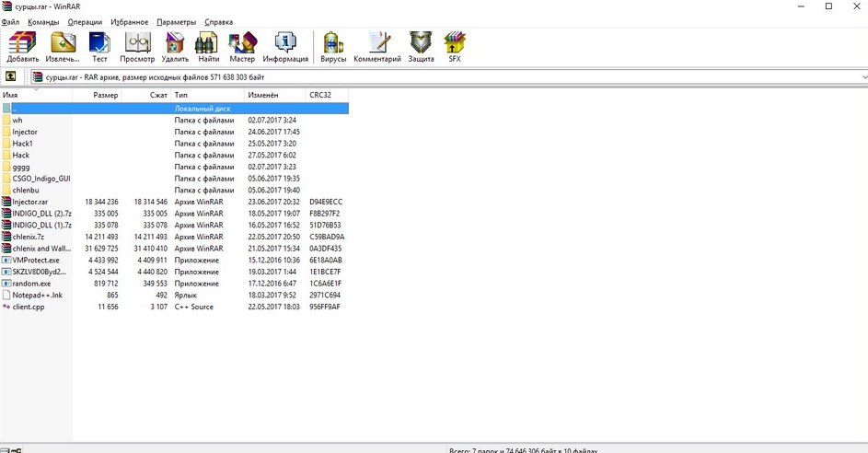868x453 pixels.
Task: Select the chlenix and Wall... archive
Action: [x=175, y=248]
